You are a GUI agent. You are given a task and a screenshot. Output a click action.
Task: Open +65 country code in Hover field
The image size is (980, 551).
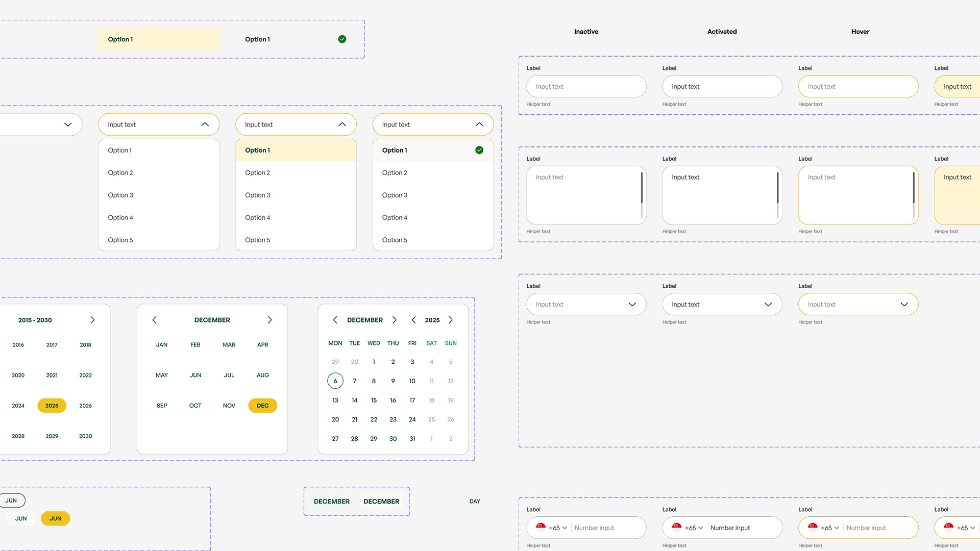click(830, 528)
